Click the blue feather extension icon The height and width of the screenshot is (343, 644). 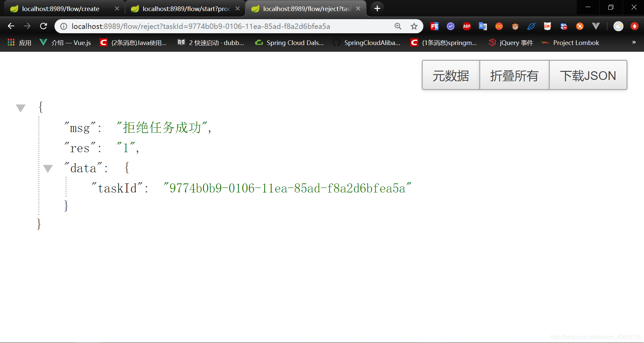[x=531, y=26]
